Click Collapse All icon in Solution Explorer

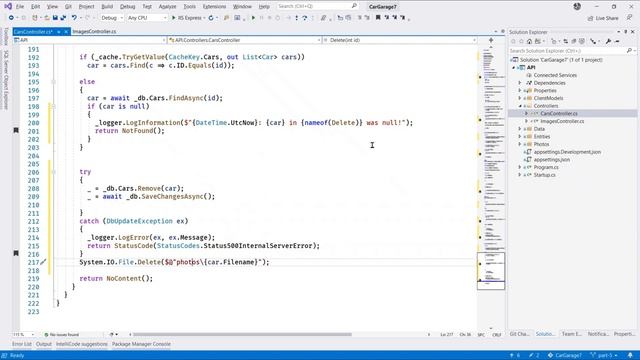click(x=573, y=41)
